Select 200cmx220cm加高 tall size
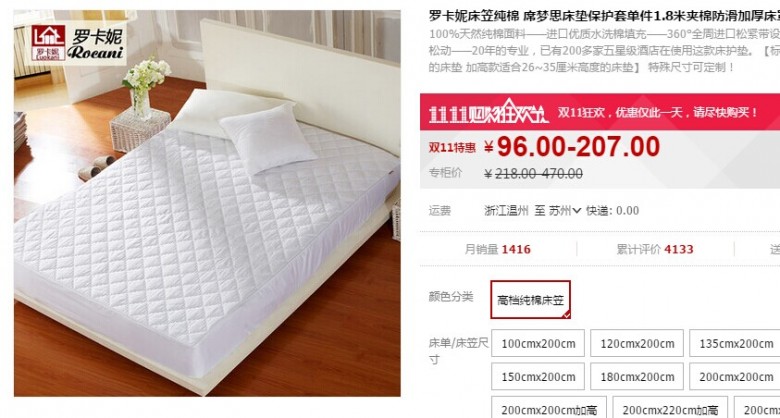The image size is (780, 418). click(670, 408)
